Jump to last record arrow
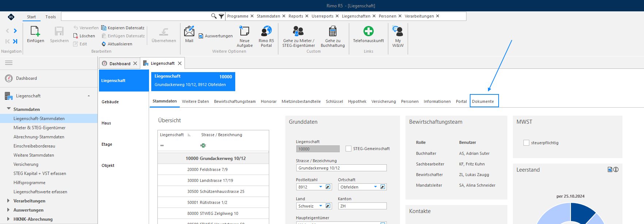This screenshot has height=224, width=644. [15, 41]
